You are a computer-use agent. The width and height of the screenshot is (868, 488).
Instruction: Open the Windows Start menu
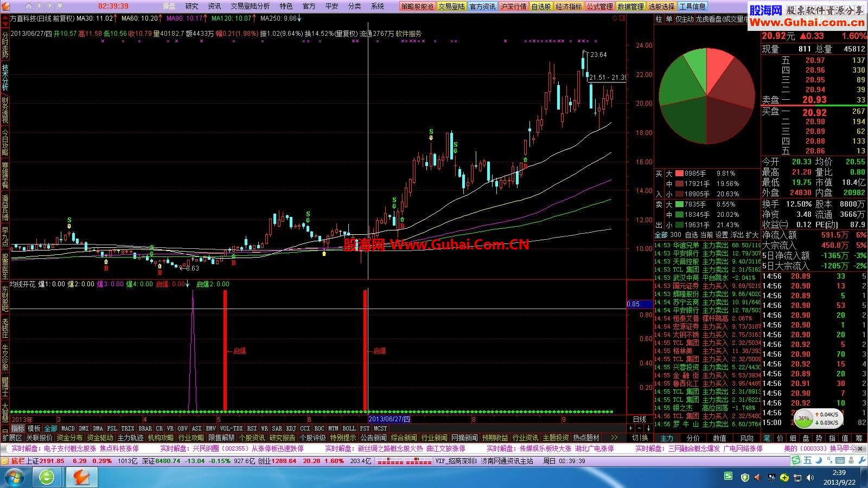pyautogui.click(x=15, y=477)
